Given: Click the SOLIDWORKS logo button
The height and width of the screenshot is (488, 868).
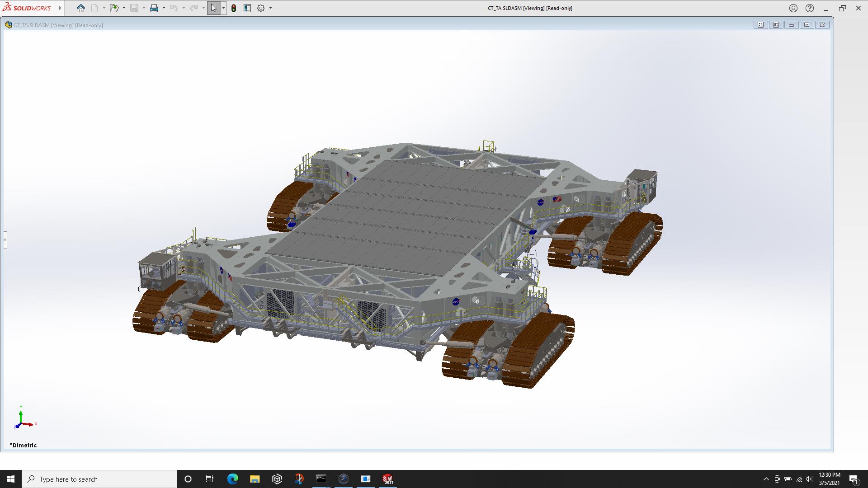Looking at the screenshot, I should 27,8.
